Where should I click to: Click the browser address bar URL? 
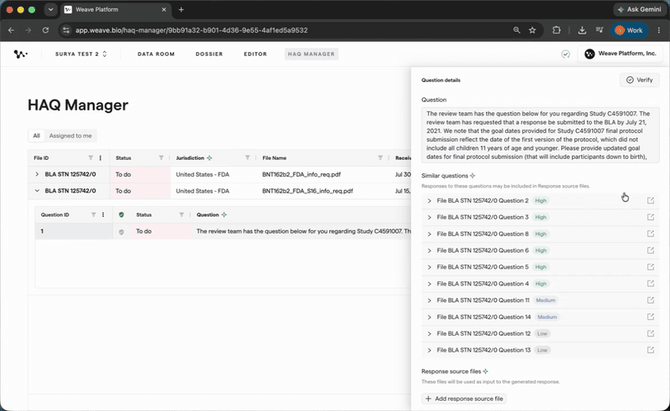(x=191, y=30)
